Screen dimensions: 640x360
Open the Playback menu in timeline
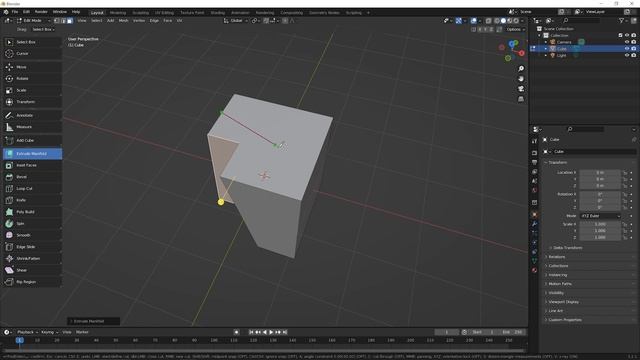(27, 332)
